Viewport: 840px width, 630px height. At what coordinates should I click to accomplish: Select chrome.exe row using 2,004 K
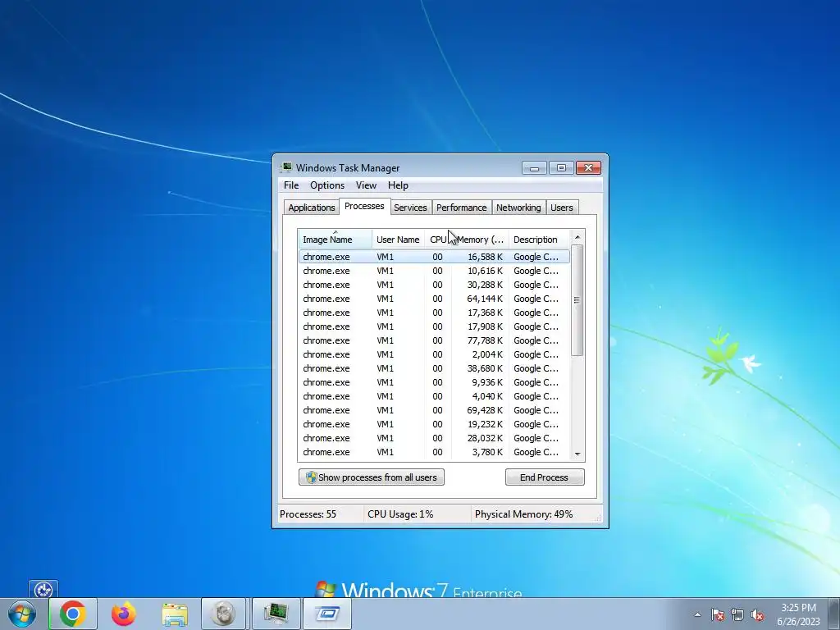click(434, 354)
